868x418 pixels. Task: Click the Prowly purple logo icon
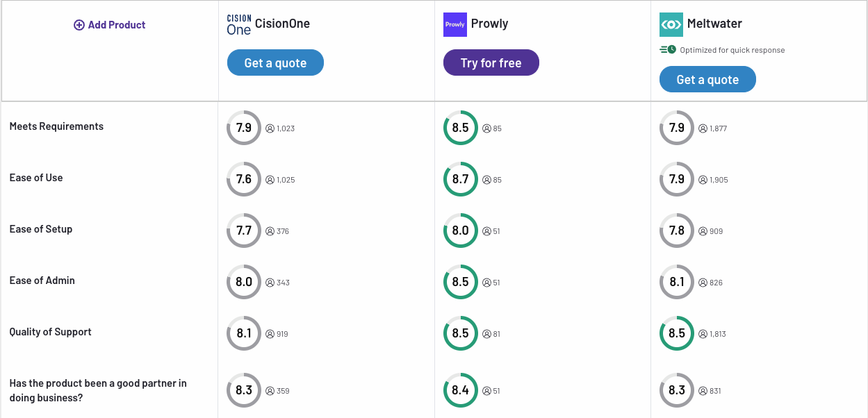pyautogui.click(x=455, y=24)
